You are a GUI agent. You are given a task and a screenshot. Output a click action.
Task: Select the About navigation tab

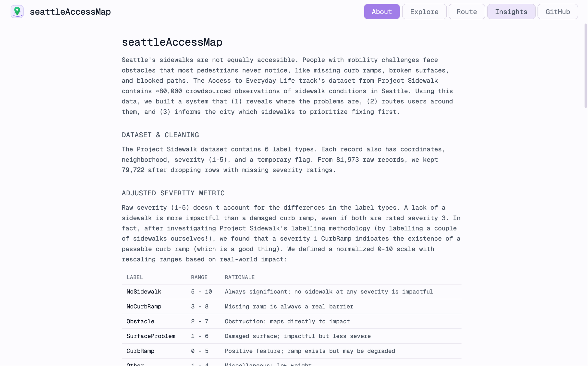[x=381, y=11]
